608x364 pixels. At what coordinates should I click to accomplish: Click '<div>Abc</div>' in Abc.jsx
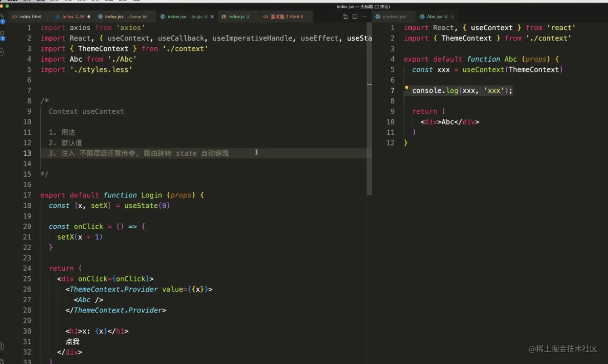[450, 122]
